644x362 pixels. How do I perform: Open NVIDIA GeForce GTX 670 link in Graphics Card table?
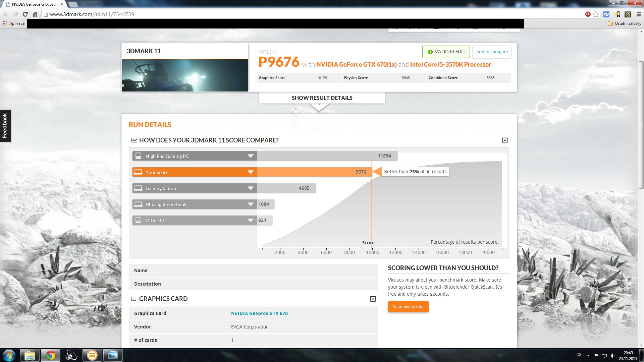pyautogui.click(x=259, y=313)
